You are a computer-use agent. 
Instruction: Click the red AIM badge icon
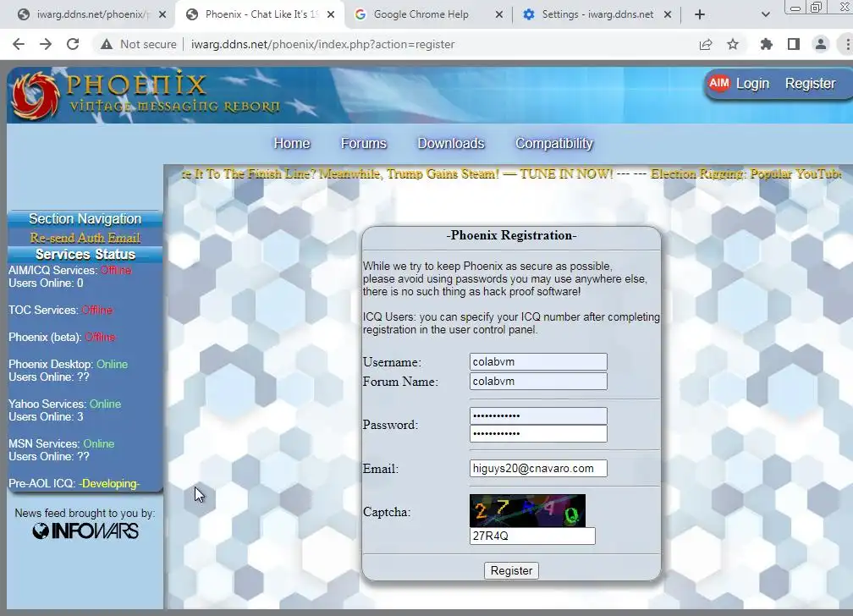tap(718, 83)
